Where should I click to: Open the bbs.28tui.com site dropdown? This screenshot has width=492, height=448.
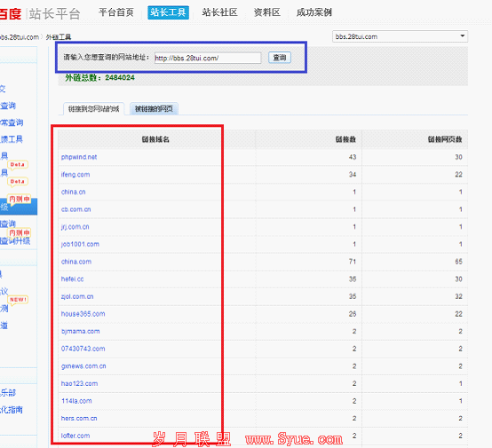coord(400,36)
